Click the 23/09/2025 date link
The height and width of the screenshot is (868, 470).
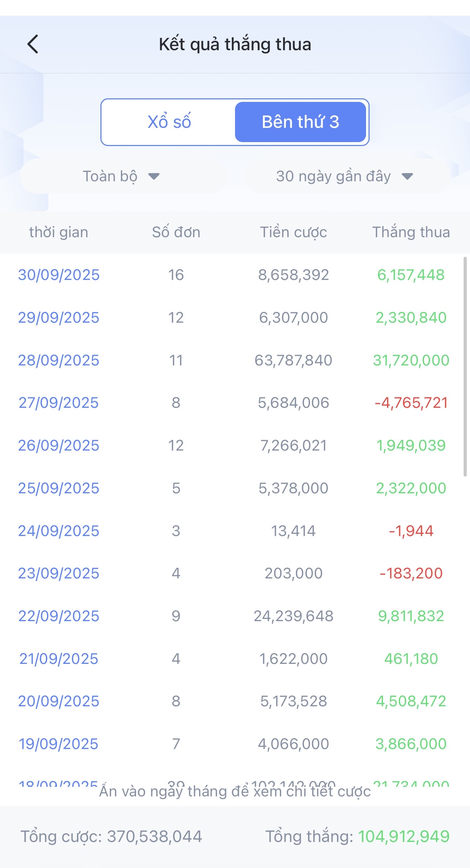(x=59, y=573)
